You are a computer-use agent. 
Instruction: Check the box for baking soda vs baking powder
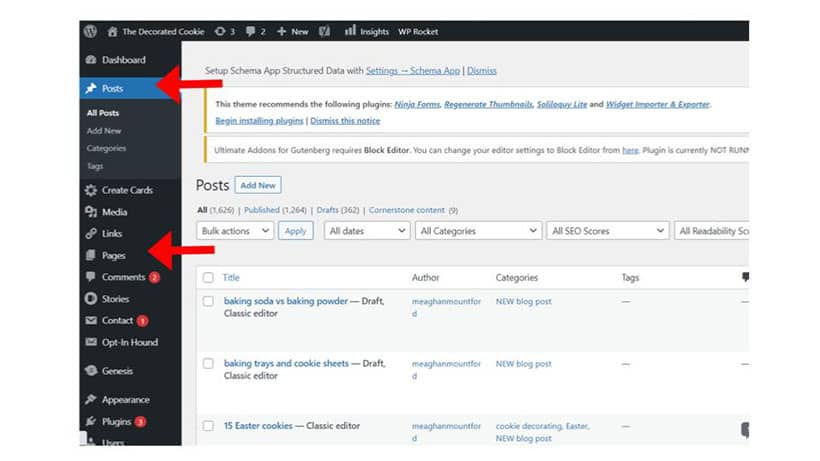(208, 301)
